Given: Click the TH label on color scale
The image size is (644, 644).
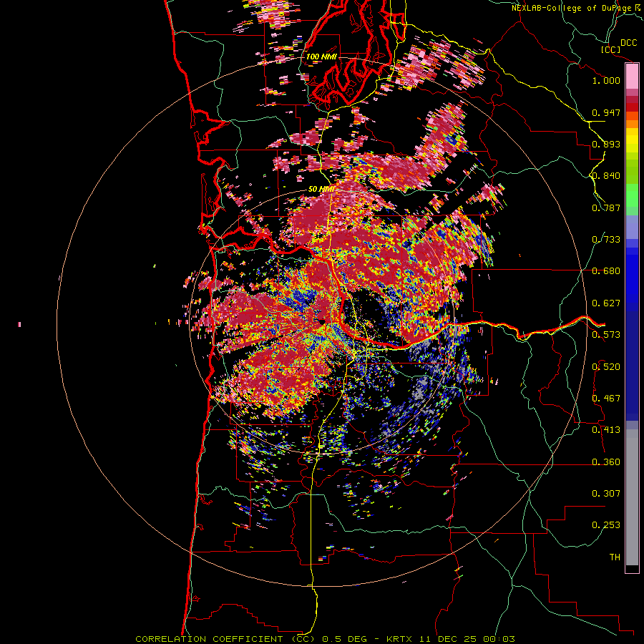Looking at the screenshot, I should pos(615,557).
